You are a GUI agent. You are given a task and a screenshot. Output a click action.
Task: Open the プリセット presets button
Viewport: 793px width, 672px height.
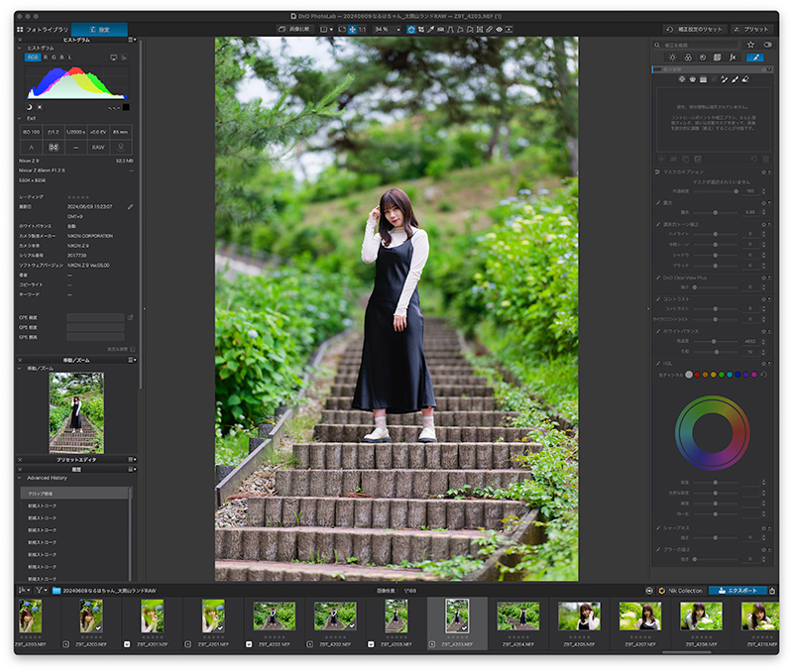(751, 30)
